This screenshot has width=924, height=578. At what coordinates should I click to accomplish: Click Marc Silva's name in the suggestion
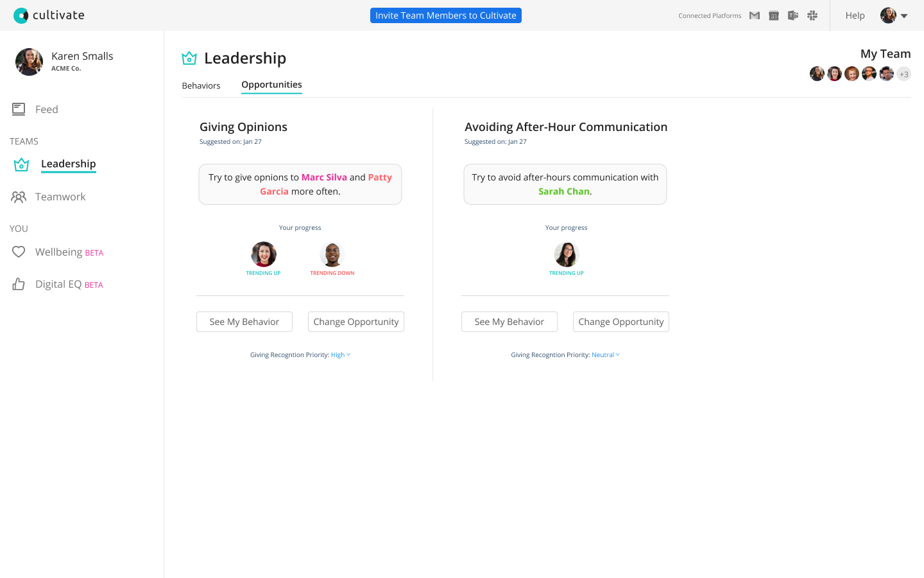tap(324, 177)
